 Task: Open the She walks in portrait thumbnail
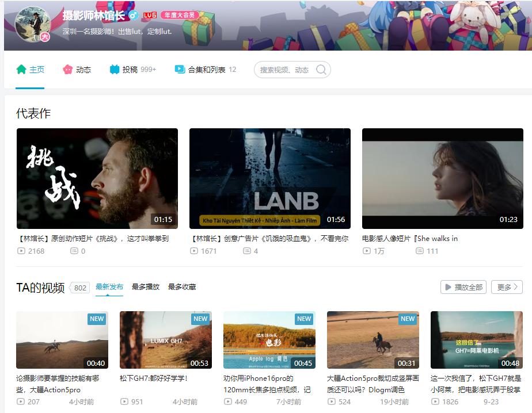(442, 178)
